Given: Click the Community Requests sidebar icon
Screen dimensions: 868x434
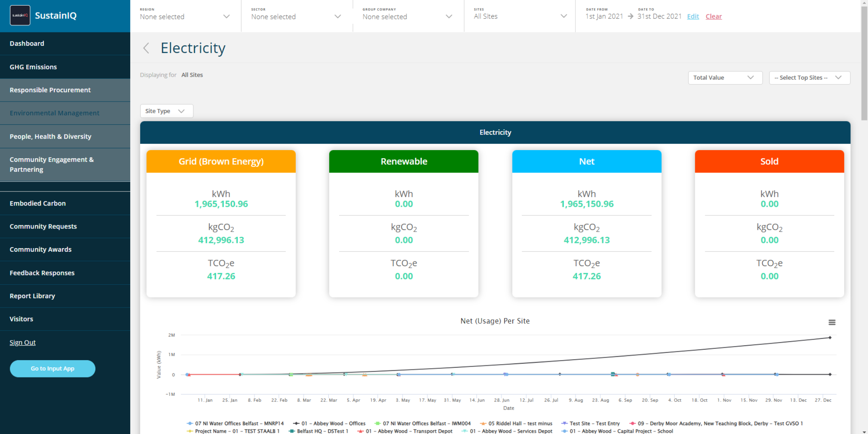Looking at the screenshot, I should (x=43, y=226).
